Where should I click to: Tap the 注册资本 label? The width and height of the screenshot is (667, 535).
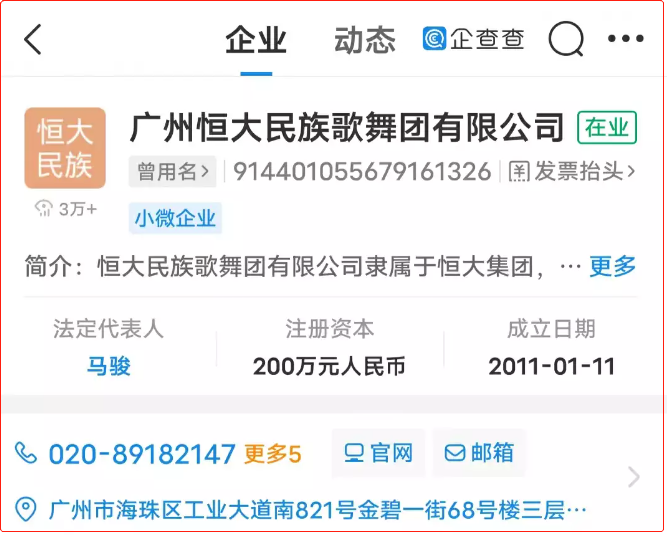tap(330, 329)
